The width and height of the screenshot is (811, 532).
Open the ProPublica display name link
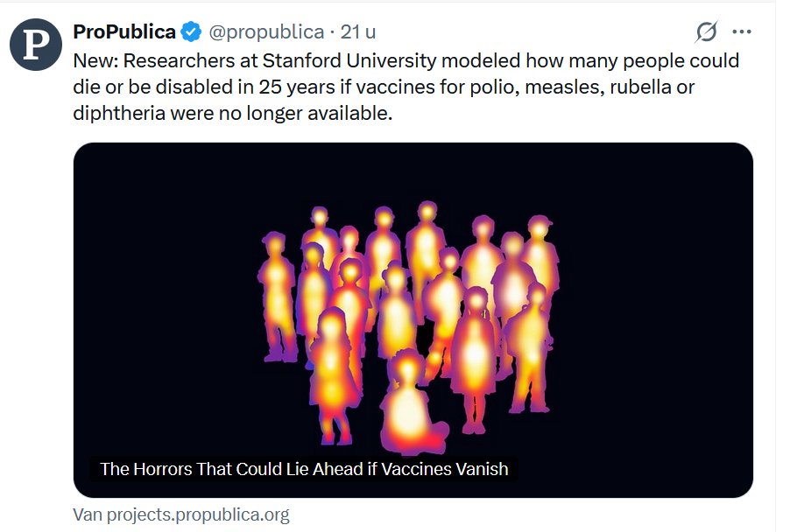tap(123, 32)
